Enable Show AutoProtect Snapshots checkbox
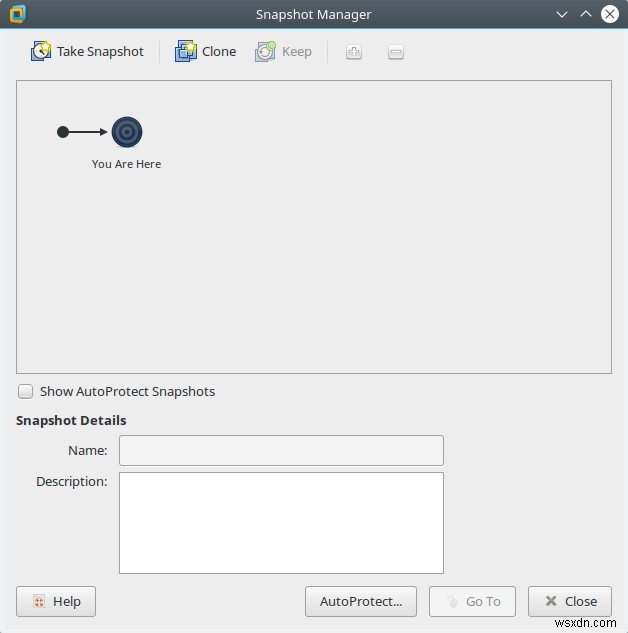Image resolution: width=628 pixels, height=633 pixels. click(25, 391)
